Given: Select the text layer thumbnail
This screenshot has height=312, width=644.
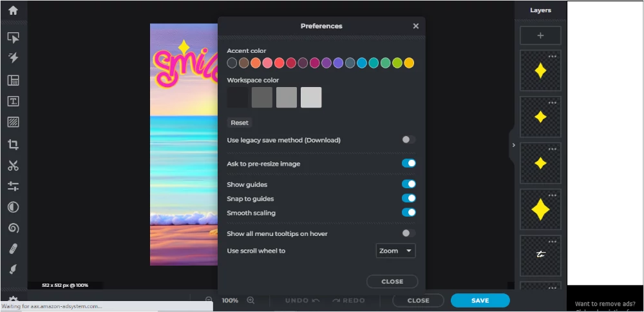Looking at the screenshot, I should point(540,255).
